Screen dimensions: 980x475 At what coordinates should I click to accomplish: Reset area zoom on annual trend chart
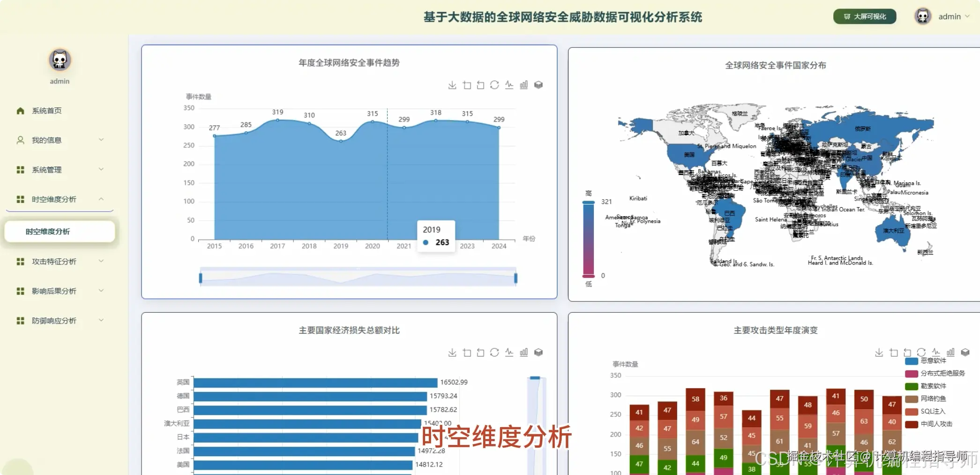(x=480, y=85)
